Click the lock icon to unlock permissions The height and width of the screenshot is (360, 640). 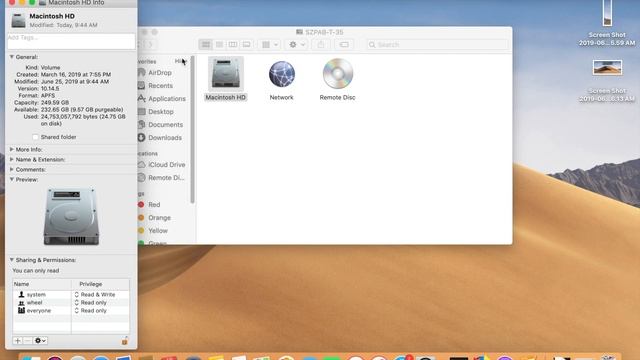[x=125, y=341]
